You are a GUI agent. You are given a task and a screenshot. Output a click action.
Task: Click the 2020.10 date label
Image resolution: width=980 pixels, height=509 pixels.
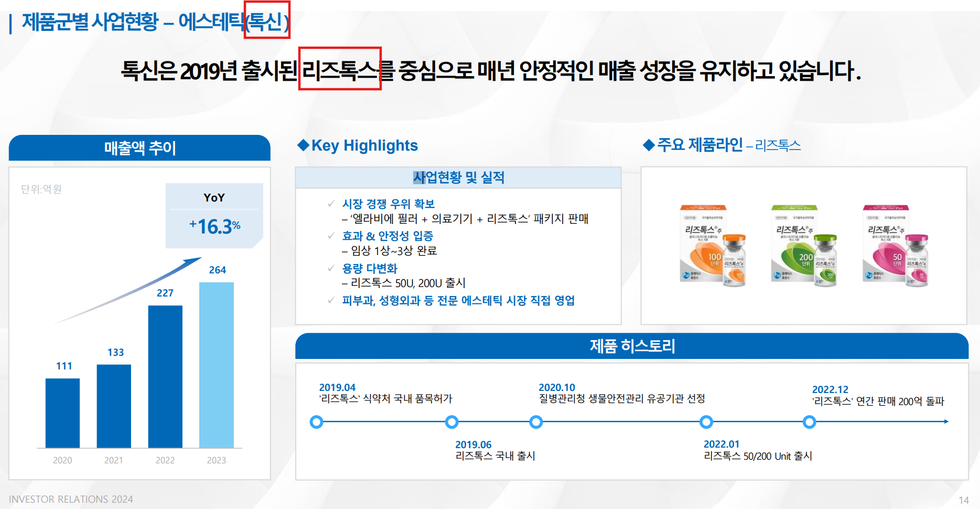point(557,387)
